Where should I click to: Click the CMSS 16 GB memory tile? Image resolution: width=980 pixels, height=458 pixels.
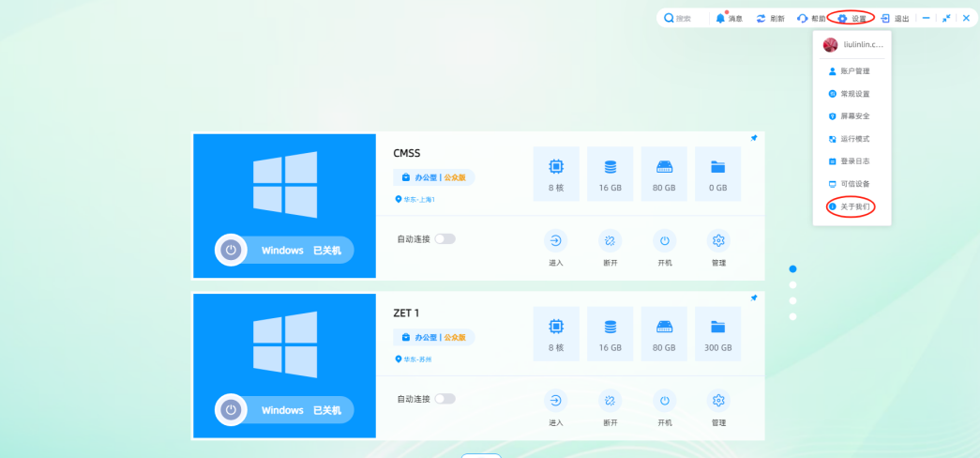[610, 174]
